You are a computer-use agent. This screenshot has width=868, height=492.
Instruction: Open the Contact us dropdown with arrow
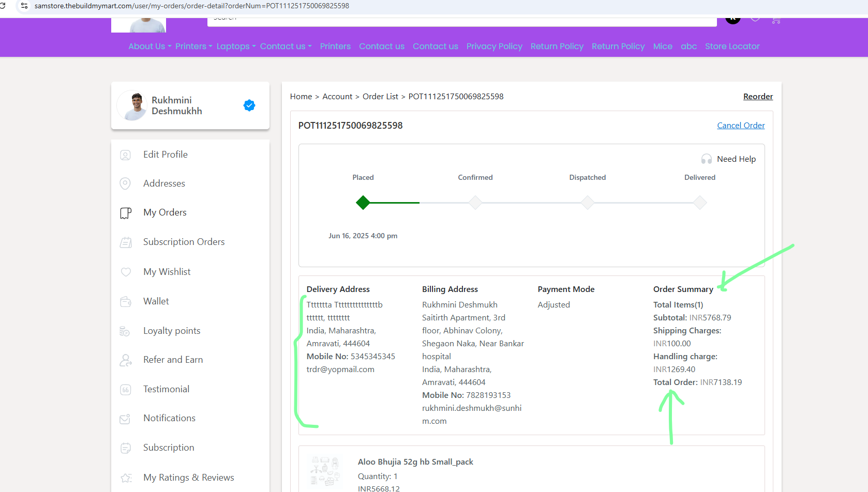pyautogui.click(x=286, y=47)
